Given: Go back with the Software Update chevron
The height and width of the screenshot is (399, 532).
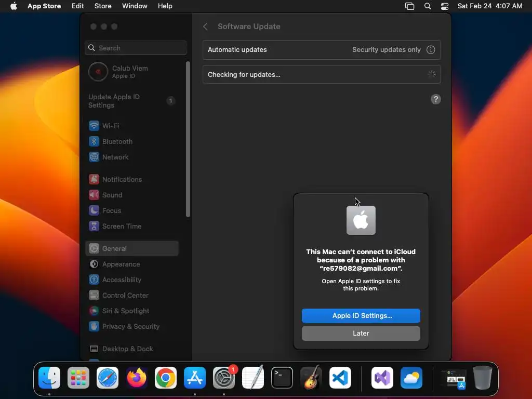Looking at the screenshot, I should 205,26.
